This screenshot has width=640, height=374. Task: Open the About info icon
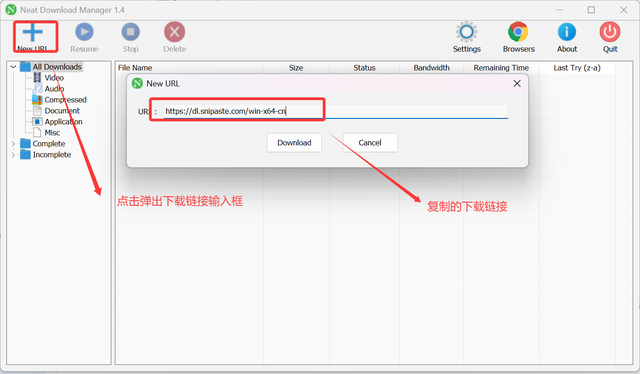pyautogui.click(x=567, y=32)
